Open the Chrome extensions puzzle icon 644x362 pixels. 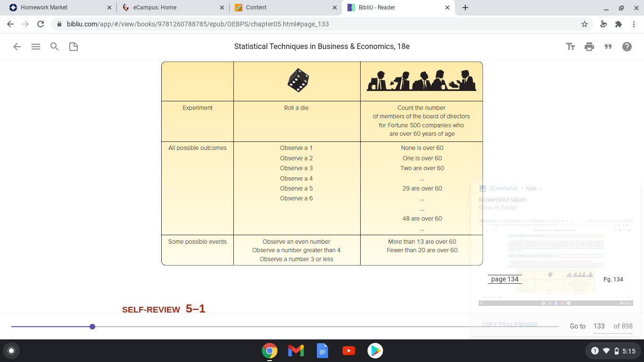(619, 24)
